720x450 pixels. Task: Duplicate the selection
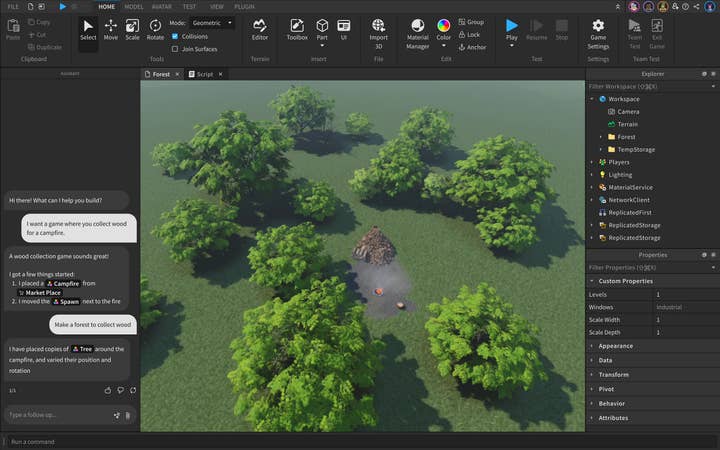click(x=45, y=47)
